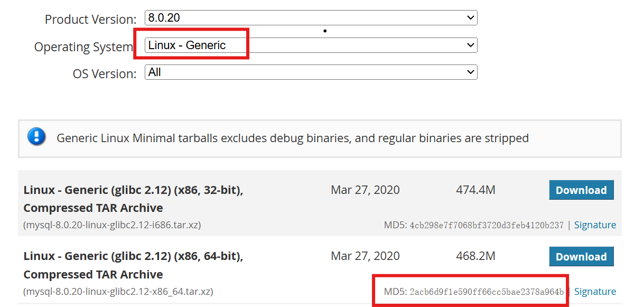Click the Linux Generic x86 64-bit title
The image size is (644, 307).
point(133,265)
